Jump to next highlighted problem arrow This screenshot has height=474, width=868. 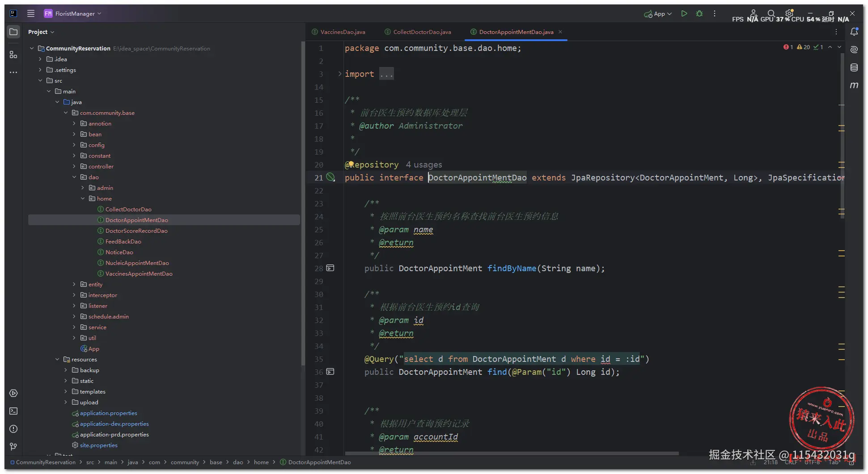pos(839,47)
